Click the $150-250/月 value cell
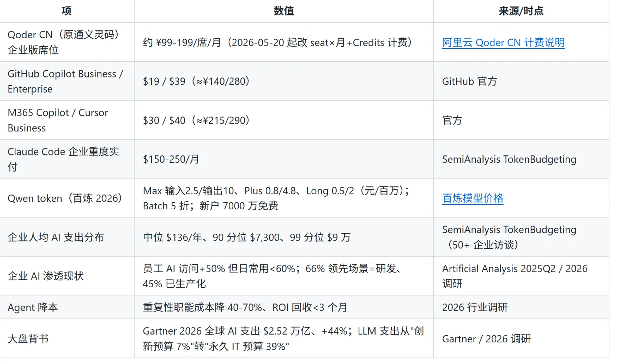This screenshot has height=364, width=617. click(284, 159)
